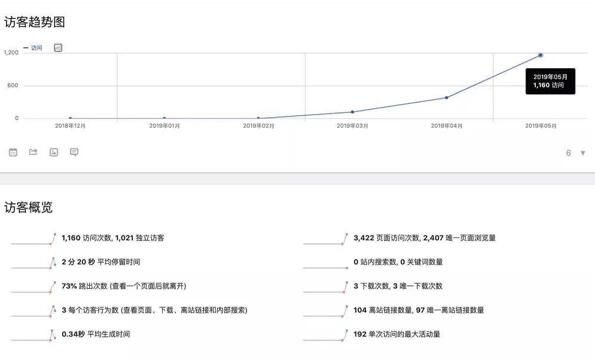Open the row limit dropdown showing 6
Viewport: 595px width, 360px height.
tap(576, 153)
